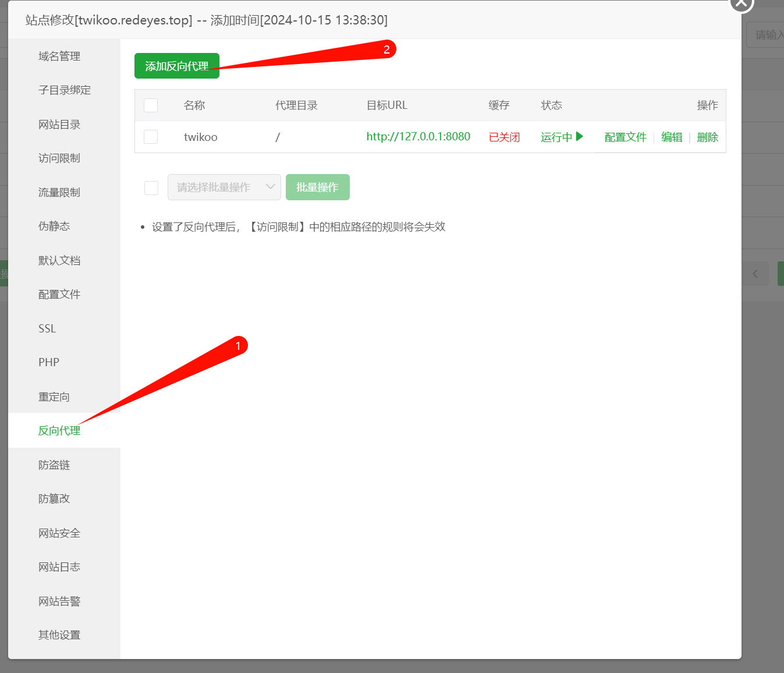Delete the twikoo reverse proxy

pyautogui.click(x=707, y=137)
